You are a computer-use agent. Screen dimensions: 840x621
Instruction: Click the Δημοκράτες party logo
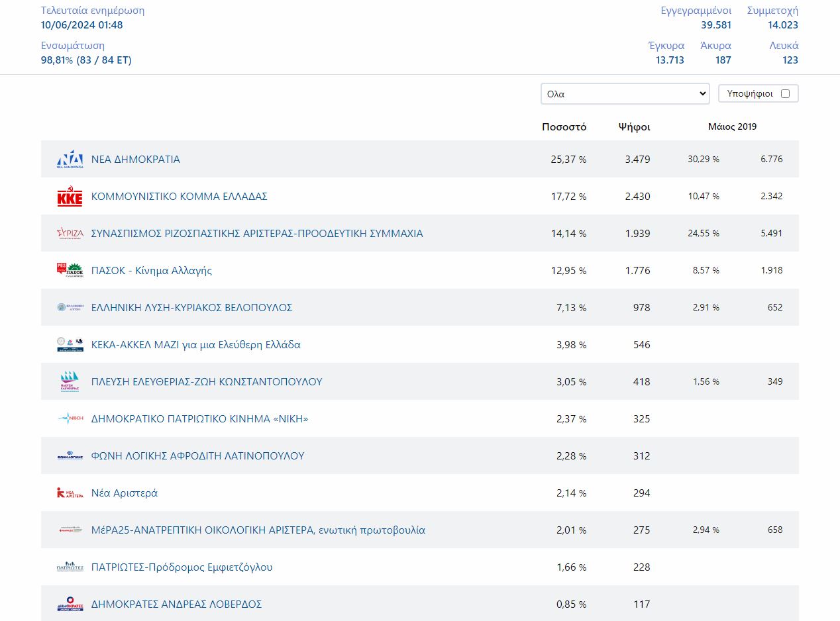70,604
